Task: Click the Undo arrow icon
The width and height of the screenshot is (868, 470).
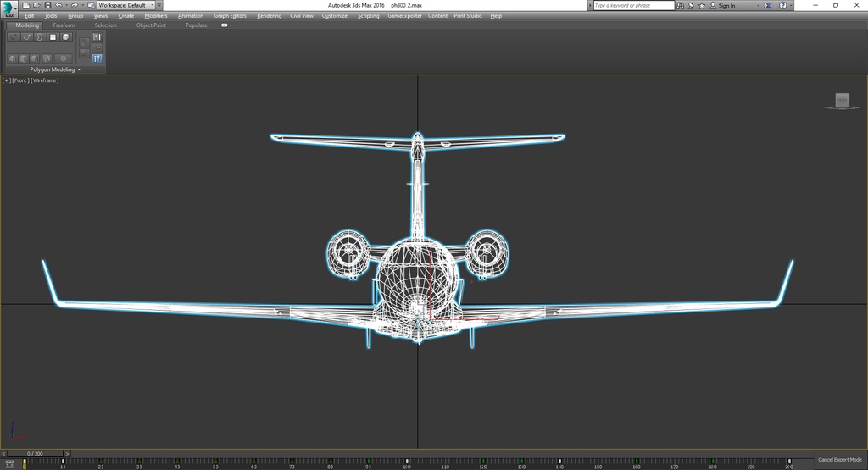Action: 57,5
